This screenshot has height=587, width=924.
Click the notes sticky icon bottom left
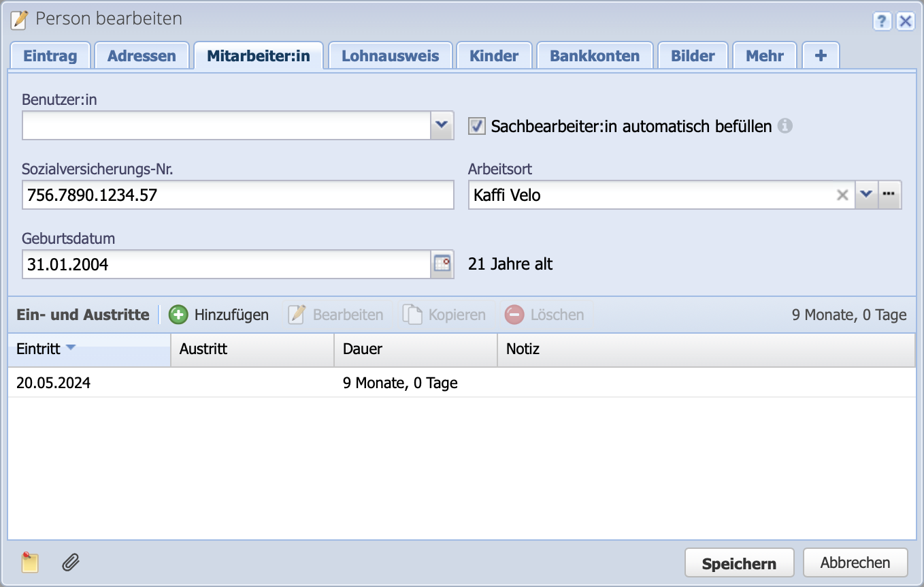(x=31, y=562)
